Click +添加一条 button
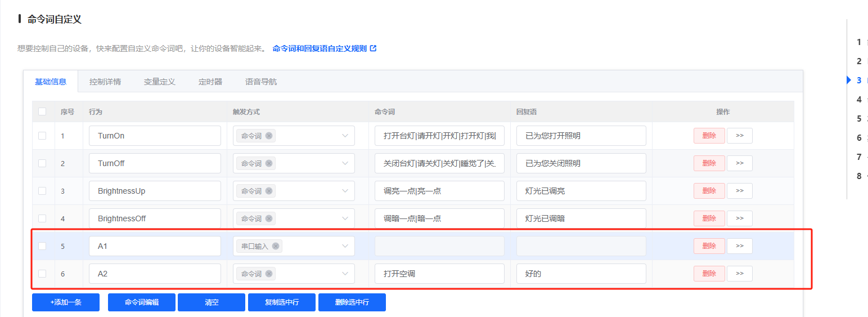868x317 pixels. coord(66,302)
